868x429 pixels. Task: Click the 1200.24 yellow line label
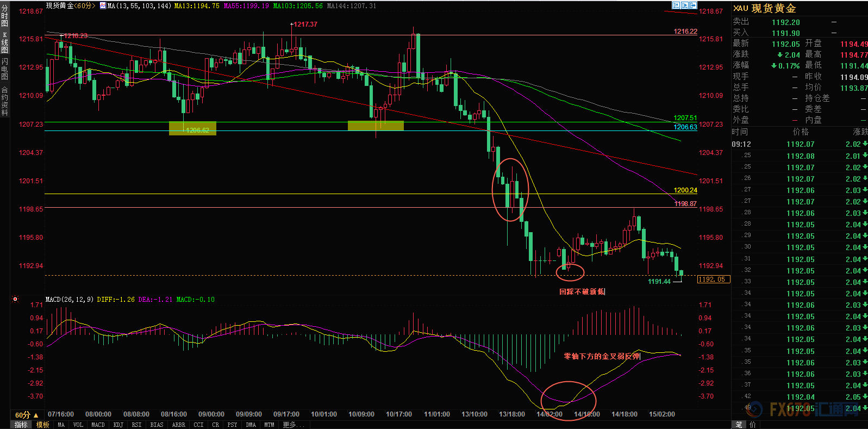[685, 190]
